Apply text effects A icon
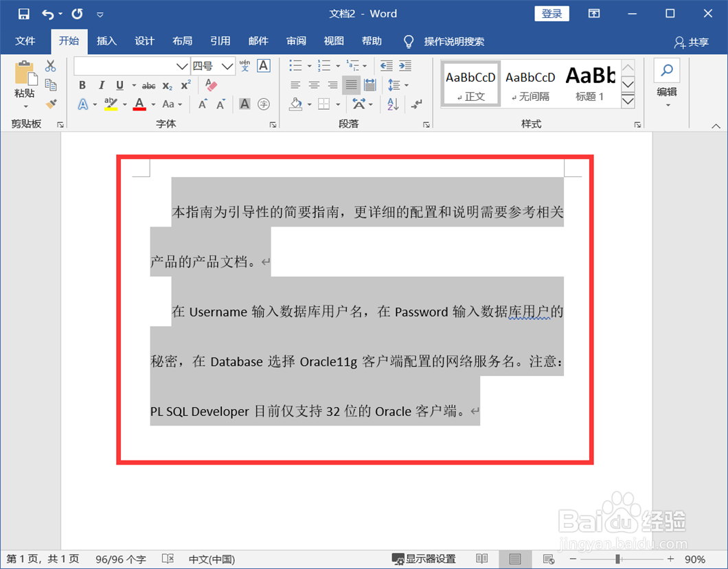This screenshot has width=728, height=569. pos(82,104)
